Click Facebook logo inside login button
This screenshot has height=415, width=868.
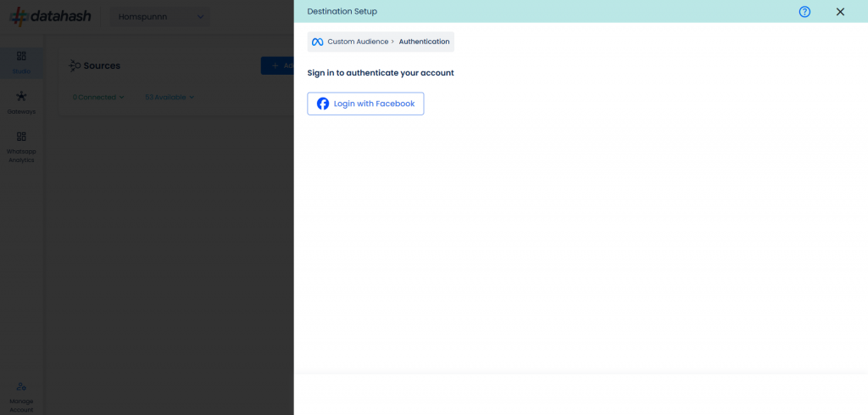[323, 104]
